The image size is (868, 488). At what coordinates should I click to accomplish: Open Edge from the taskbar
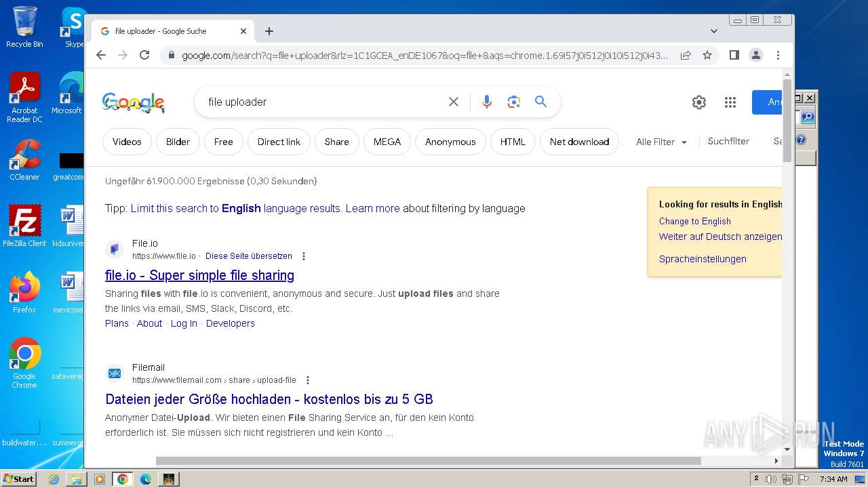146,479
